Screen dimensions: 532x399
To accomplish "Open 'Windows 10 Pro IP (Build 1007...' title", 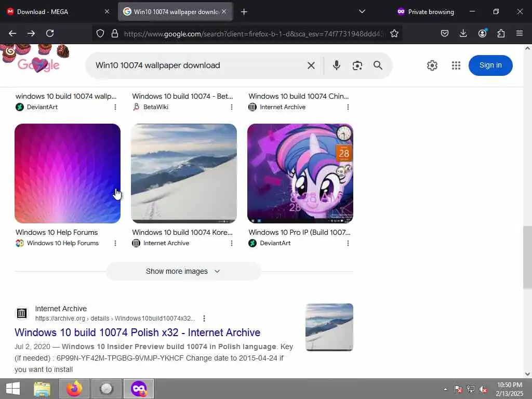I will point(299,232).
